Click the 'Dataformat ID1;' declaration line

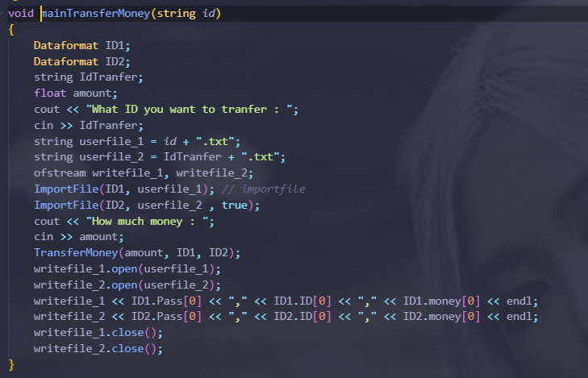point(81,46)
